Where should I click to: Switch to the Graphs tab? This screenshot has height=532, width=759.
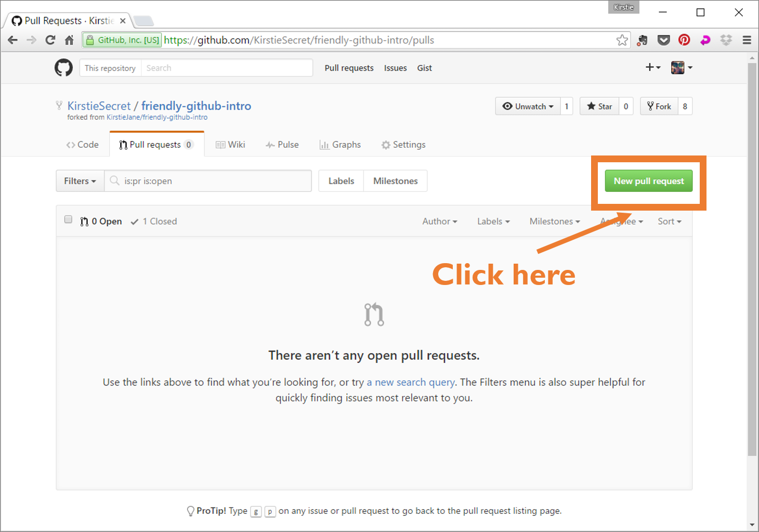[x=340, y=145]
